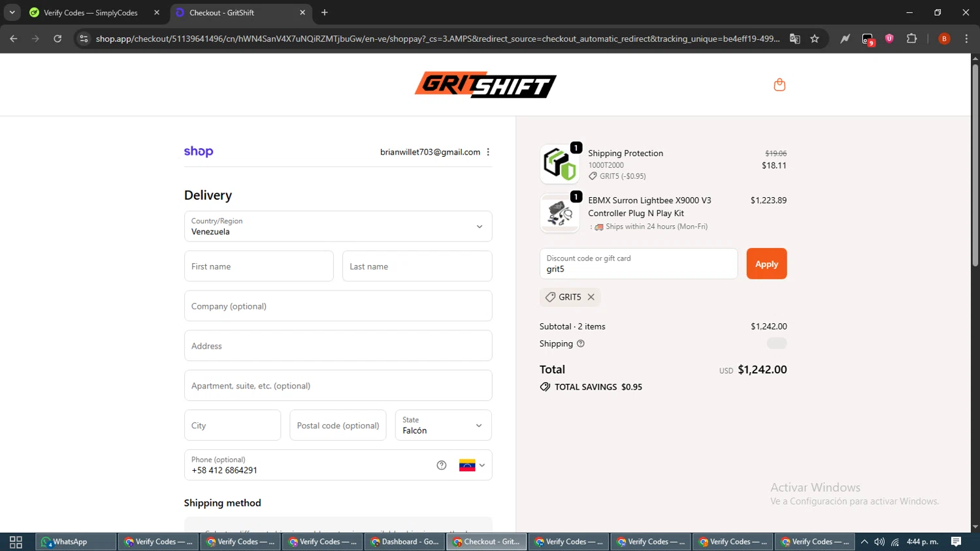Reload the checkout page
The height and width of the screenshot is (551, 980).
pos(57,39)
